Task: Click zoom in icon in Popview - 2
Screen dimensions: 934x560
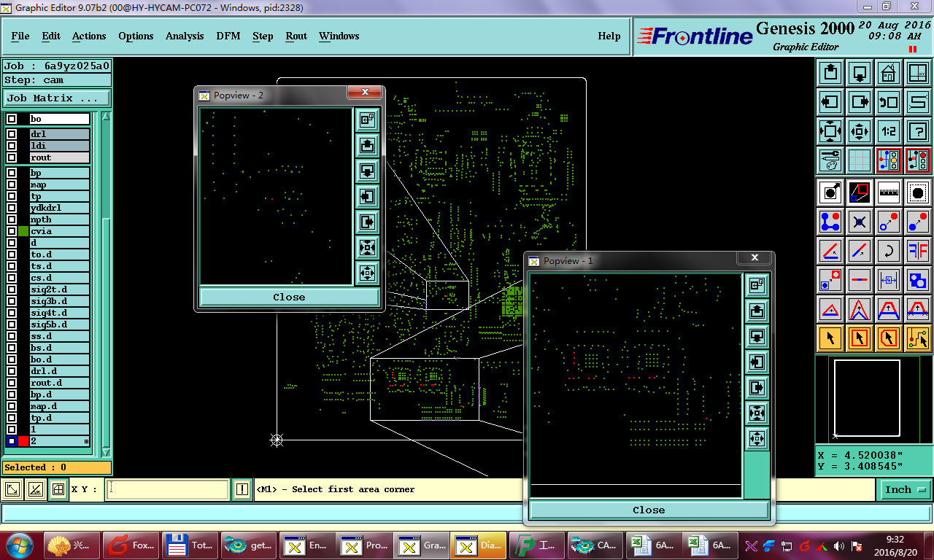Action: click(x=367, y=248)
